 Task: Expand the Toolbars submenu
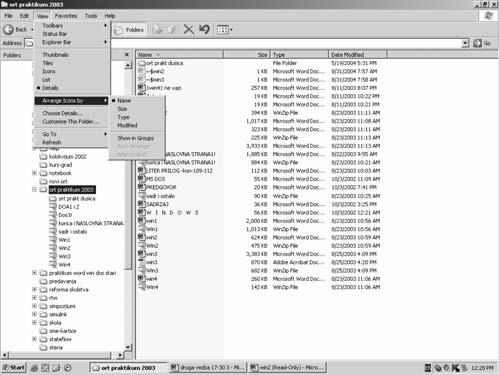click(72, 26)
